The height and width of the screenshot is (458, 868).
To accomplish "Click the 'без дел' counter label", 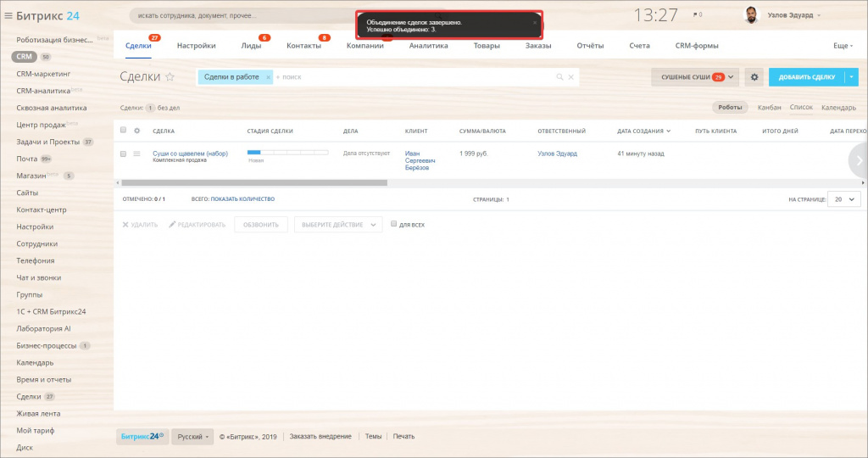I will point(169,108).
